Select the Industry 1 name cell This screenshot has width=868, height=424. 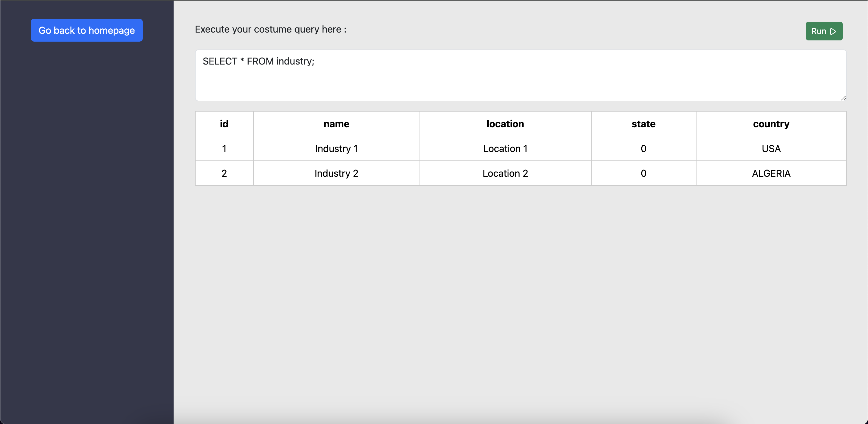[x=336, y=149]
